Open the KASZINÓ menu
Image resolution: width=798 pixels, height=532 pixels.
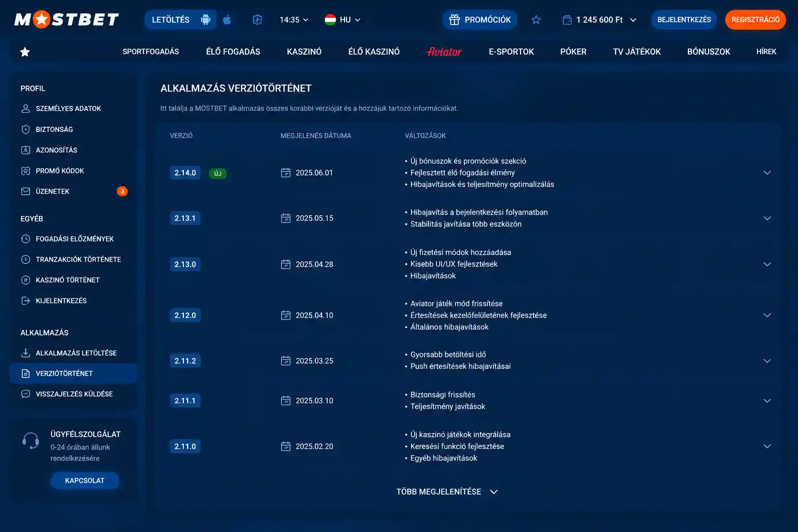coord(304,51)
